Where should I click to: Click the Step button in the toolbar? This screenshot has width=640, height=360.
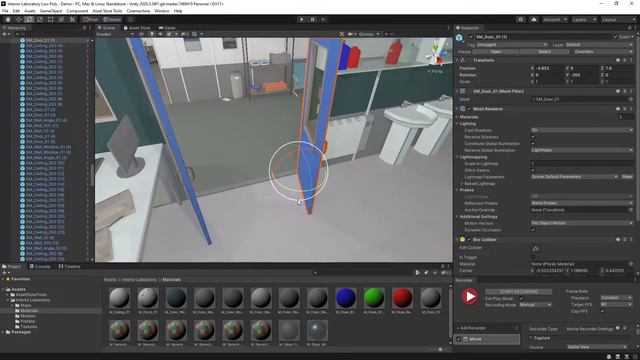coord(323,19)
